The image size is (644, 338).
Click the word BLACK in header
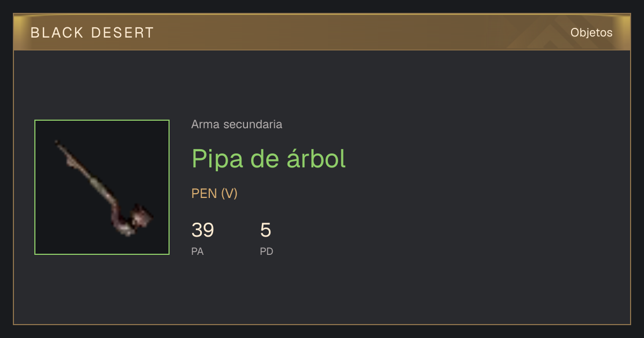coord(57,33)
